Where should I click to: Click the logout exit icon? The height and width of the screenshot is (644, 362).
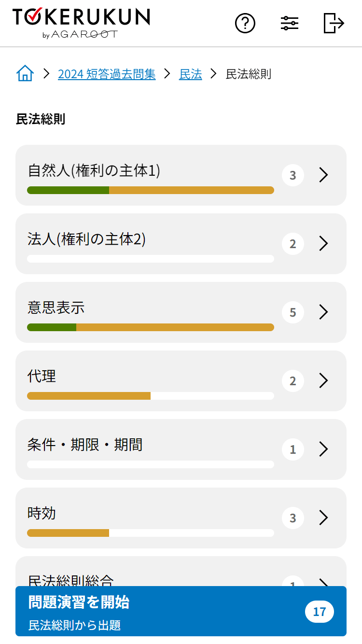coord(334,23)
